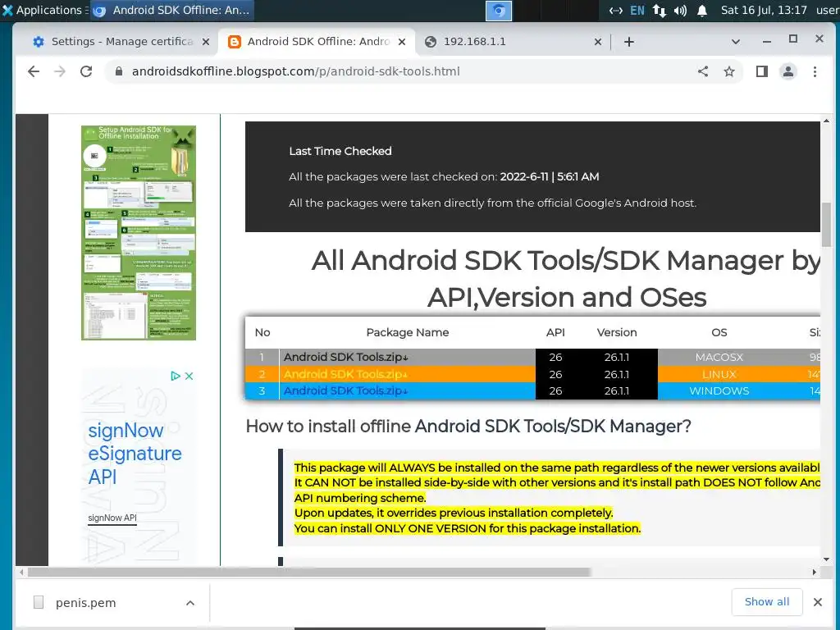
Task: Download the LINUX Android SDK Tools.zip
Action: pyautogui.click(x=346, y=374)
